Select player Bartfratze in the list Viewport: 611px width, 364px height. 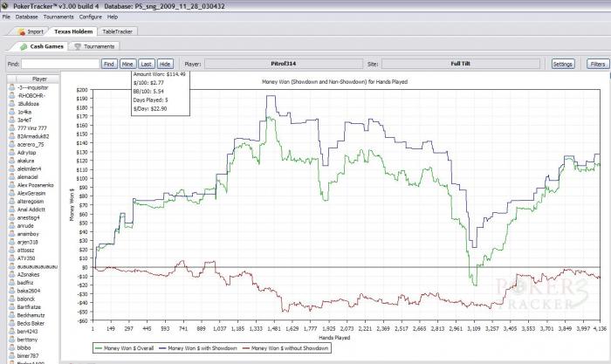point(29,307)
